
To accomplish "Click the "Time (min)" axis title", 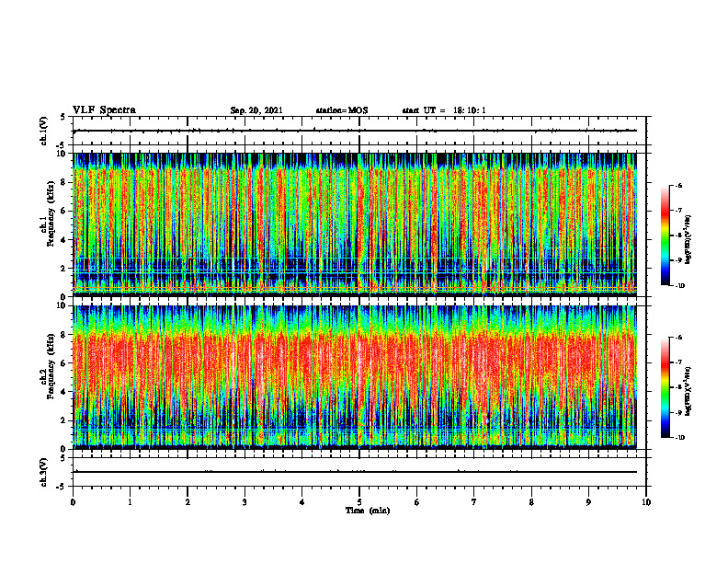I will click(x=368, y=511).
